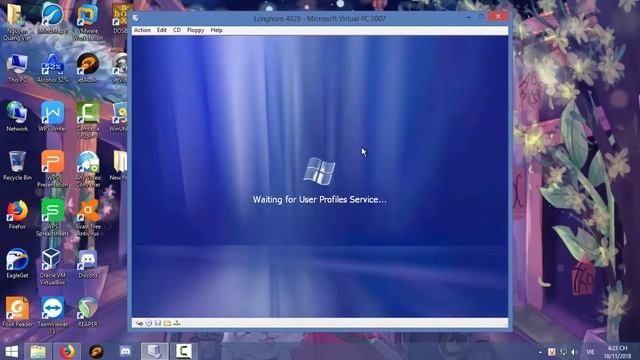
Task: Open the CD menu in Virtual PC
Action: pyautogui.click(x=177, y=30)
